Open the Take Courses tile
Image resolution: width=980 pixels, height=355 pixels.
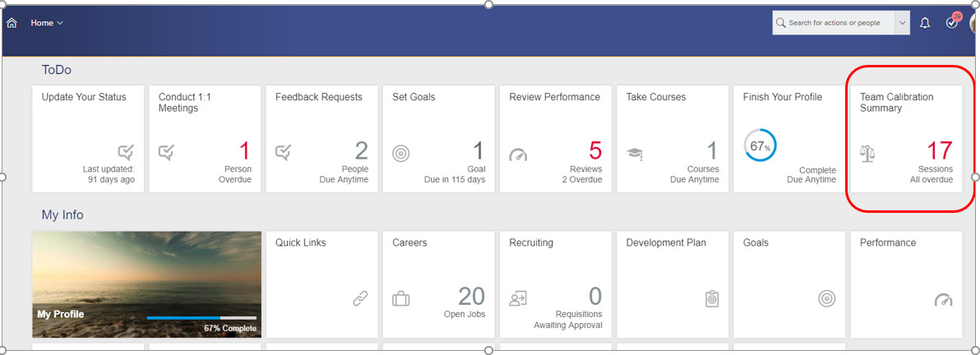[673, 139]
